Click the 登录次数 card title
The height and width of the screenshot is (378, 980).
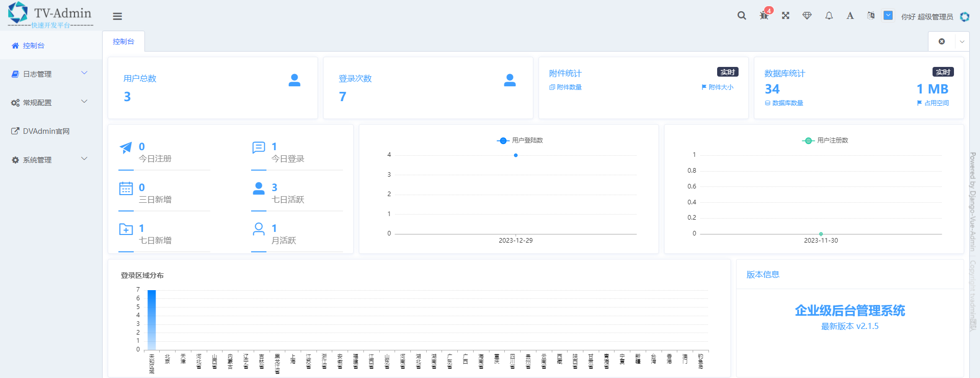355,79
